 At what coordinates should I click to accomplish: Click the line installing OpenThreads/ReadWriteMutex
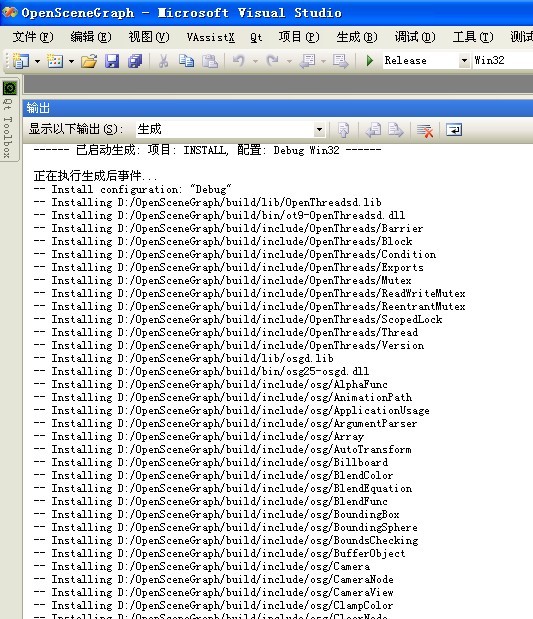(x=250, y=294)
